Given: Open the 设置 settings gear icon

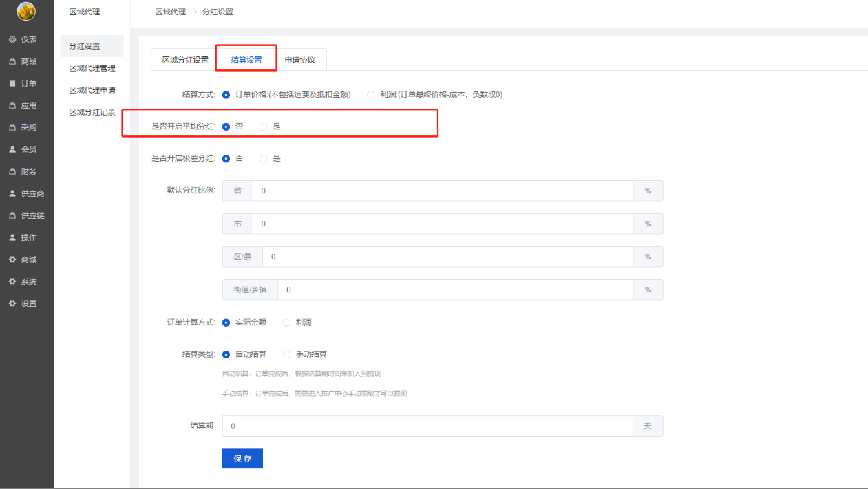Looking at the screenshot, I should pos(12,304).
